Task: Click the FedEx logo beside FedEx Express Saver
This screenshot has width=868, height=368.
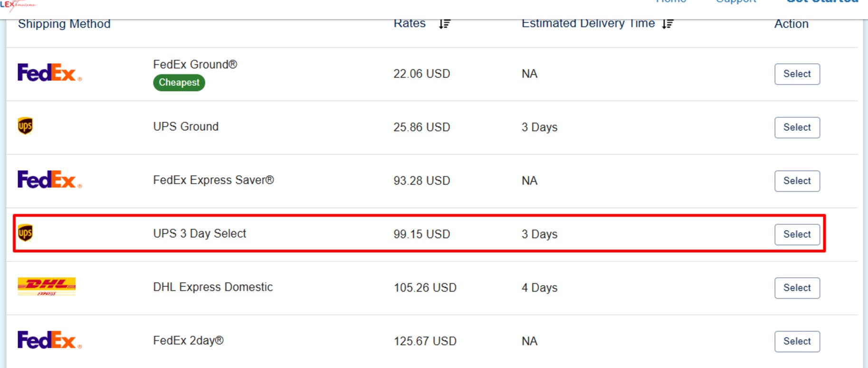Action: (x=48, y=180)
